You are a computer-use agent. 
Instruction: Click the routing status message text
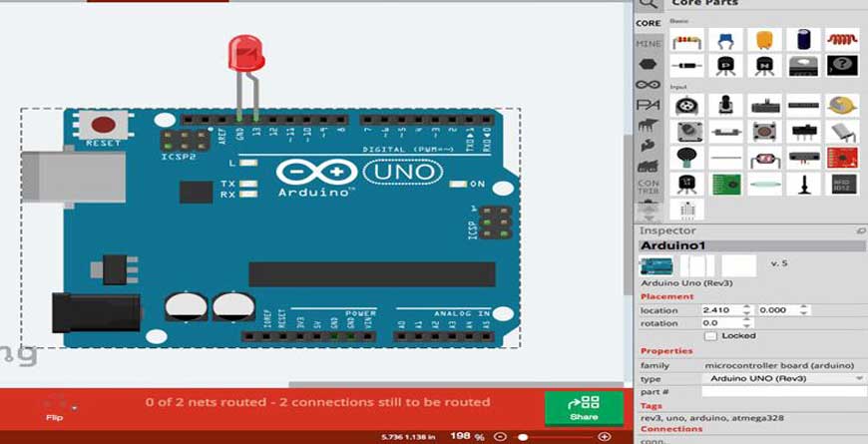317,402
